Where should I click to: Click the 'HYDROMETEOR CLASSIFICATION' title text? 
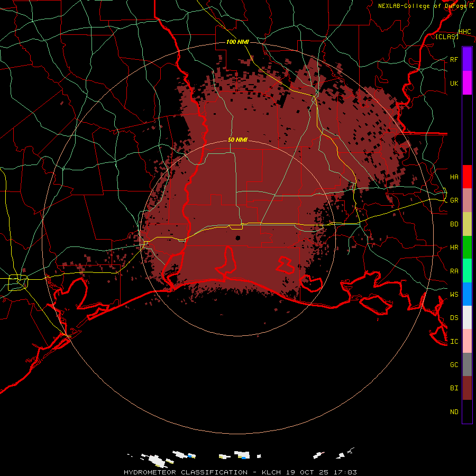click(x=186, y=472)
